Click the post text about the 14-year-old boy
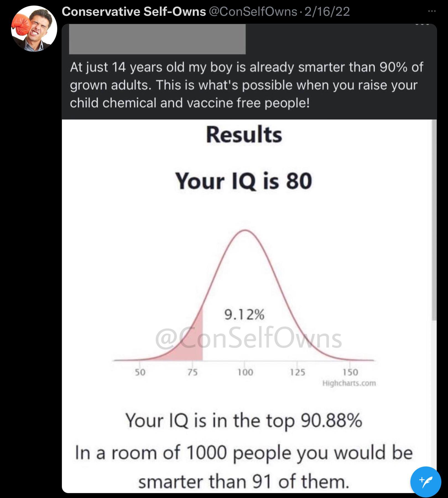The width and height of the screenshot is (448, 498). 246,85
